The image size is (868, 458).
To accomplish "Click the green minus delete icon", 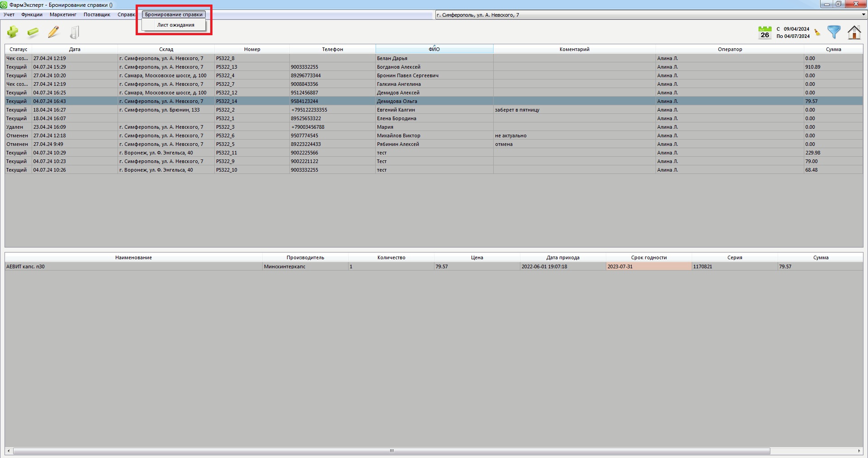I will [33, 32].
